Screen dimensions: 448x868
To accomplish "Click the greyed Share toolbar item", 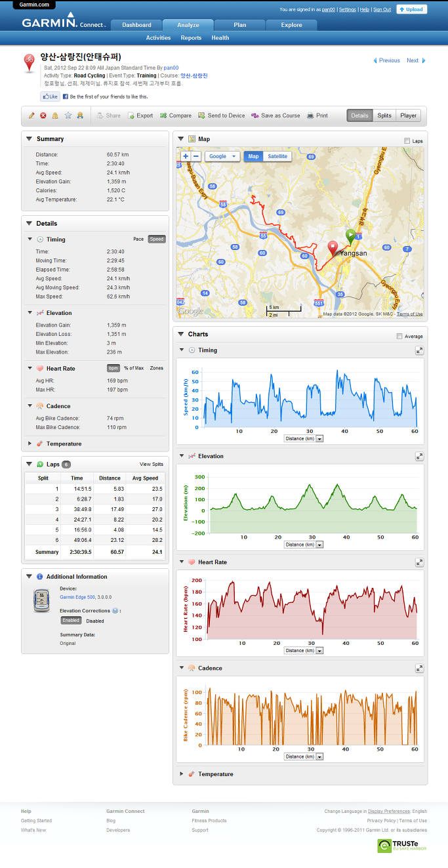I will coord(108,115).
